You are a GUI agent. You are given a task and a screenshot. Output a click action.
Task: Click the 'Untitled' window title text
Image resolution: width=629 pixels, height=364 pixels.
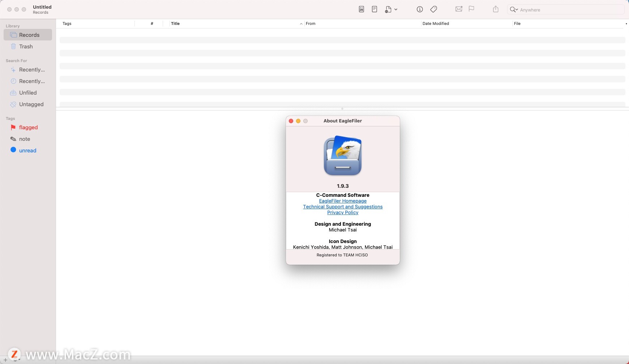[x=42, y=7]
